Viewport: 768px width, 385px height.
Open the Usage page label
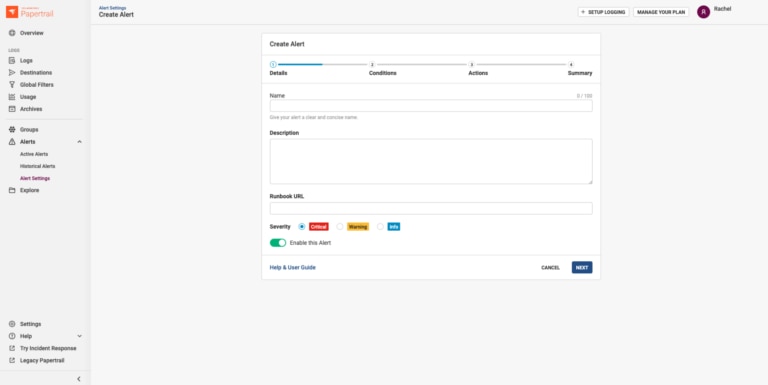coord(28,97)
